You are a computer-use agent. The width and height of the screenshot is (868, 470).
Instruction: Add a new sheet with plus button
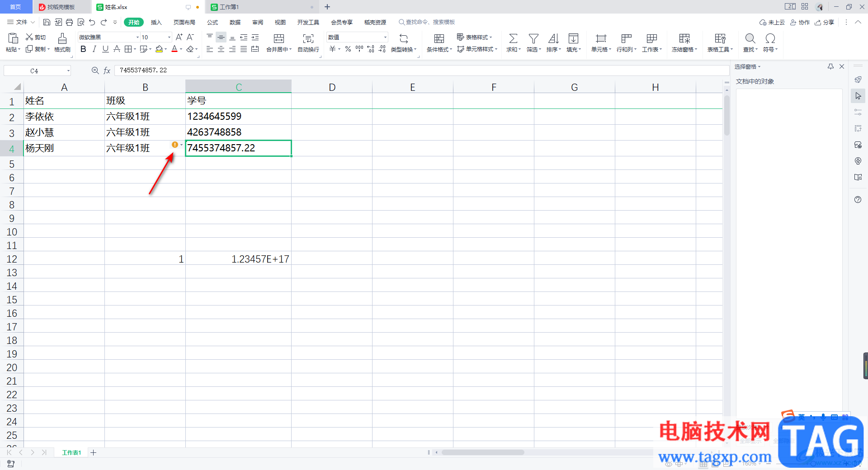click(93, 452)
